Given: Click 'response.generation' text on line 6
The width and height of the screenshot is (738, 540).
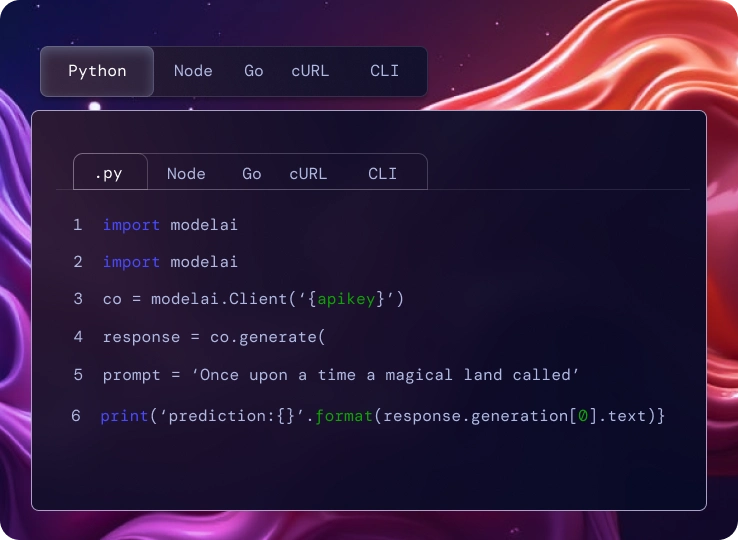Looking at the screenshot, I should [476, 416].
